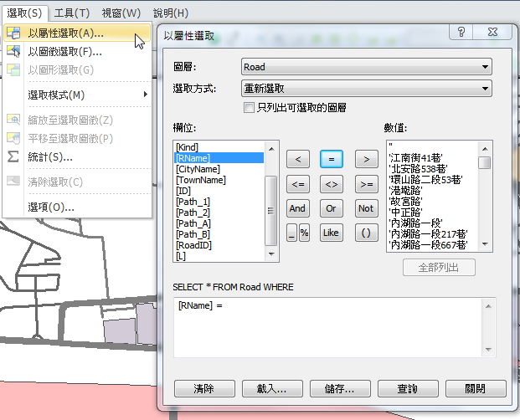The width and height of the screenshot is (520, 420).
Task: Select value '內湖路一段'
Action: tap(432, 223)
